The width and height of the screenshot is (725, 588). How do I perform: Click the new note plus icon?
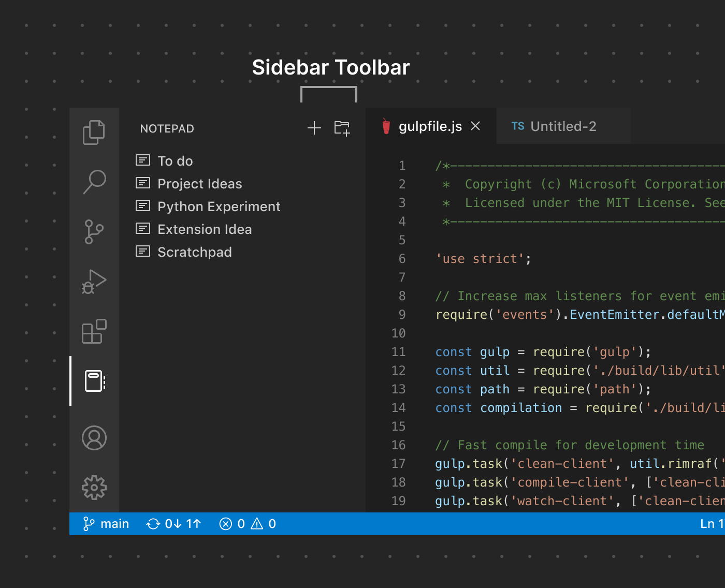pos(314,128)
